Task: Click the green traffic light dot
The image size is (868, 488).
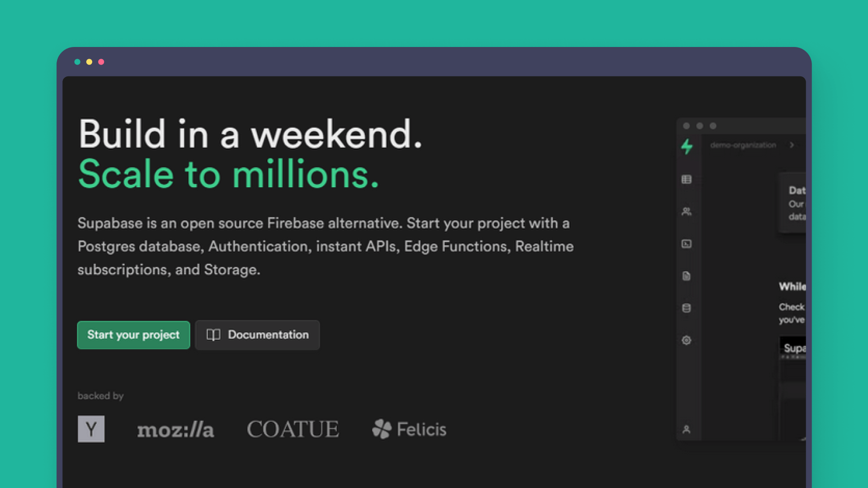Action: point(78,61)
